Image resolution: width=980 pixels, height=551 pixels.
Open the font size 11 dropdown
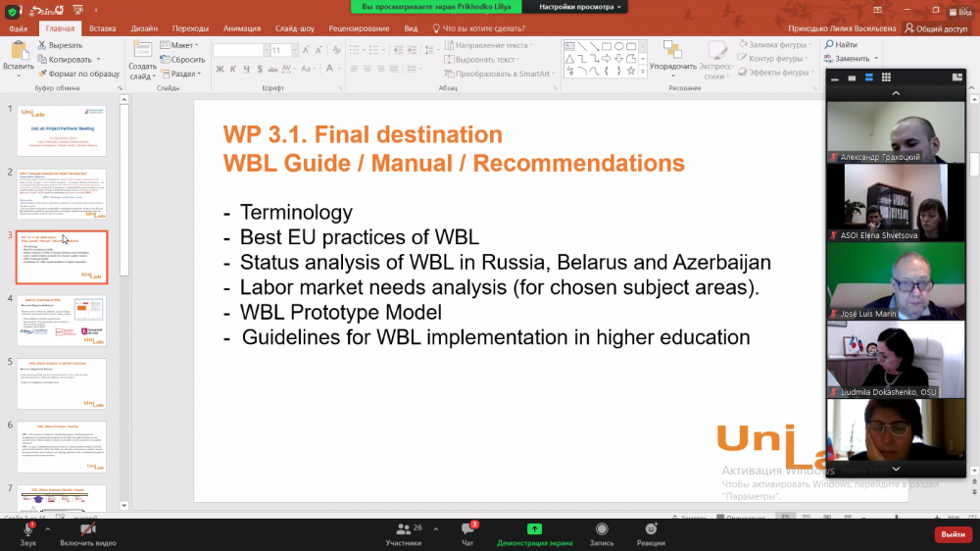[294, 50]
